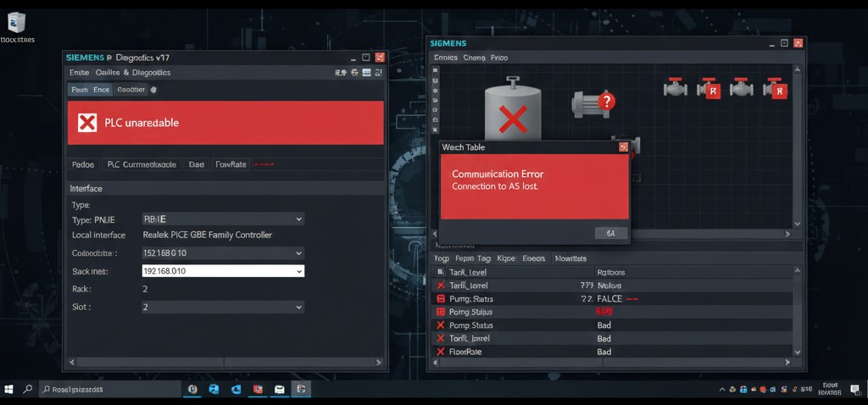Select the pump motor with question mark
Image resolution: width=868 pixels, height=405 pixels.
[593, 103]
